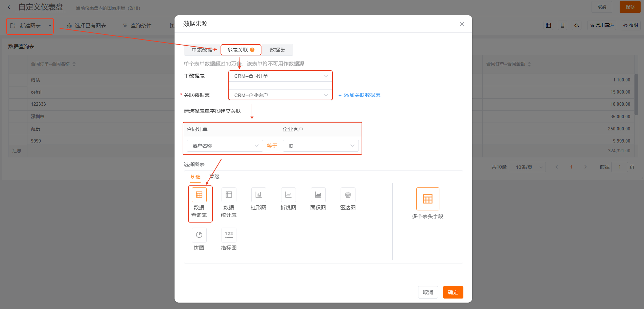Choose the 面积图 area chart icon
The width and height of the screenshot is (644, 309).
point(318,195)
